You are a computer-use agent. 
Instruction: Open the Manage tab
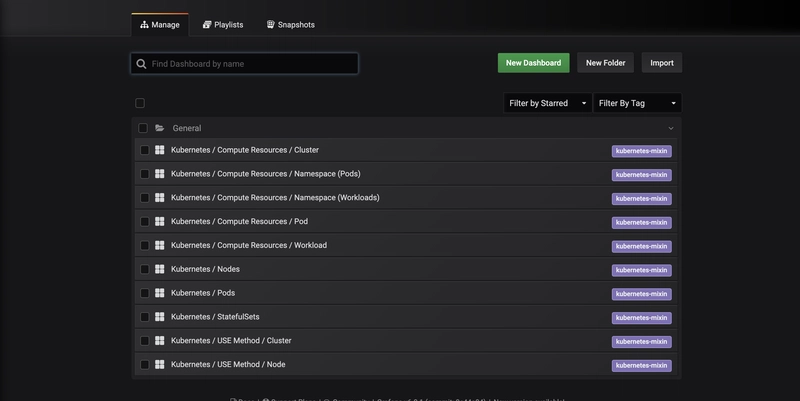[x=160, y=24]
